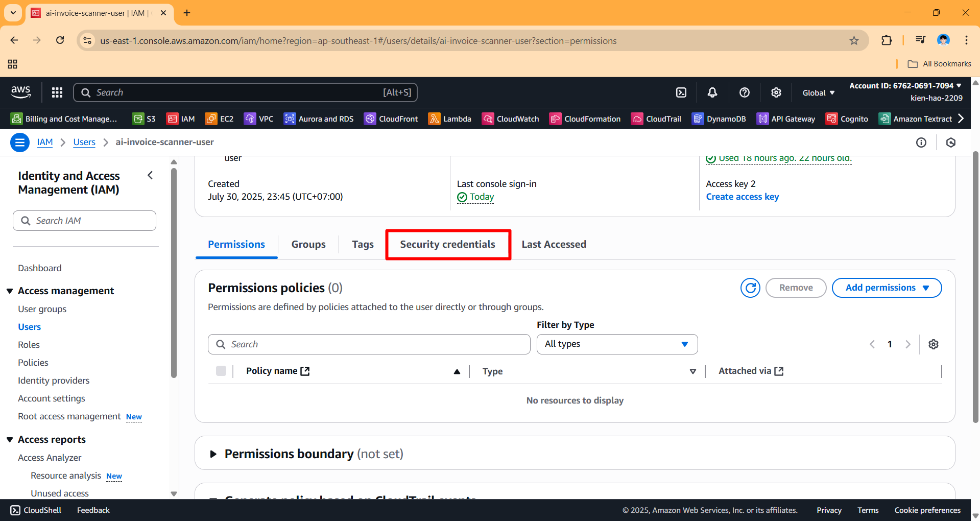980x521 pixels.
Task: Click the Create access key link
Action: tap(742, 197)
